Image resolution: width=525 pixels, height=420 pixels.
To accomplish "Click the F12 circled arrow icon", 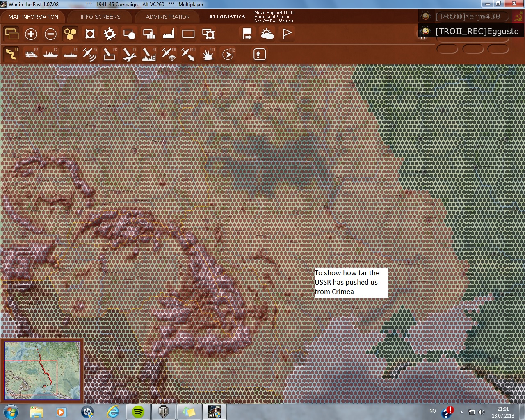I will tap(228, 54).
